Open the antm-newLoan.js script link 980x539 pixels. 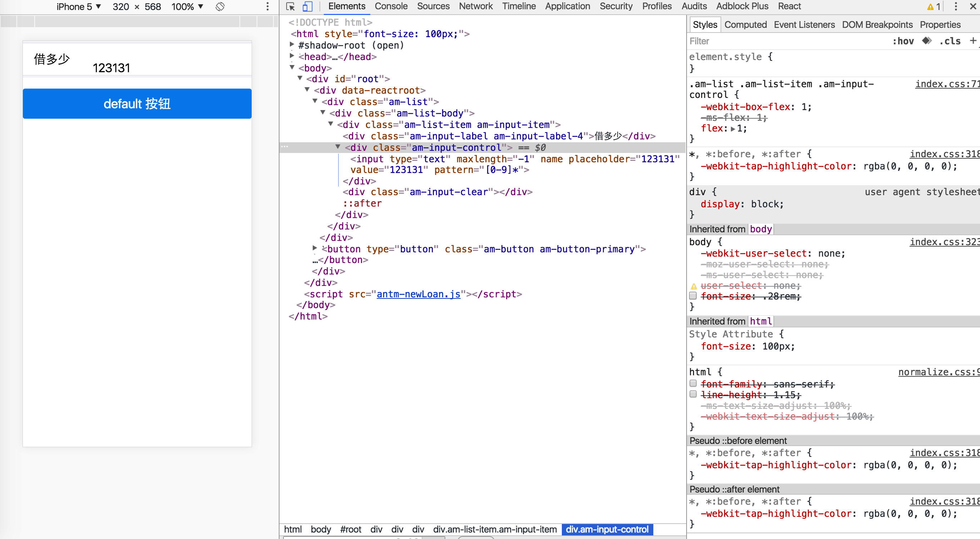[x=418, y=294]
